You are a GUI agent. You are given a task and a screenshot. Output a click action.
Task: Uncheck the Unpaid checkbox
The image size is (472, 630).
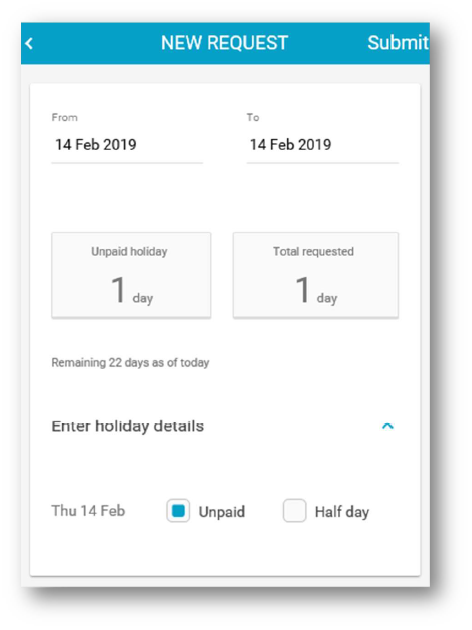[178, 511]
